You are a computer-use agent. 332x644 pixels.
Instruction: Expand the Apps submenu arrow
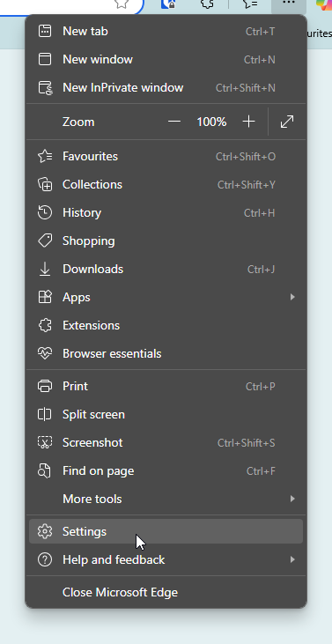pos(292,297)
